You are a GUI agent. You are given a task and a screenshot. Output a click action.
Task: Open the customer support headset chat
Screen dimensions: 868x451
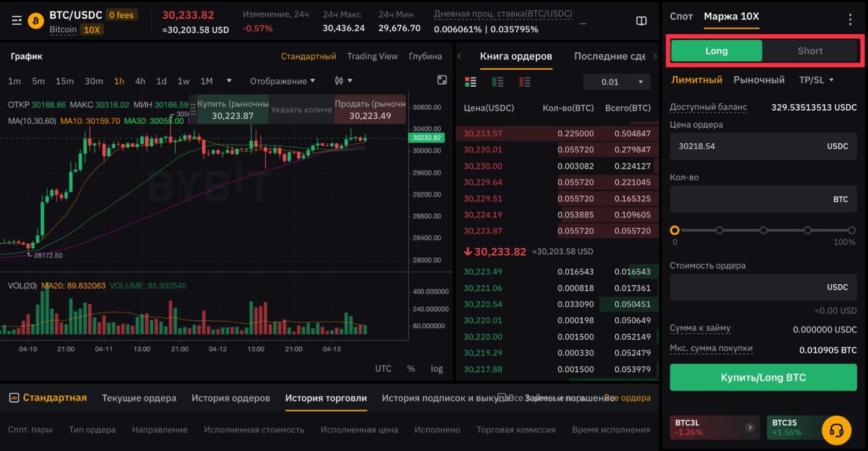click(x=836, y=430)
